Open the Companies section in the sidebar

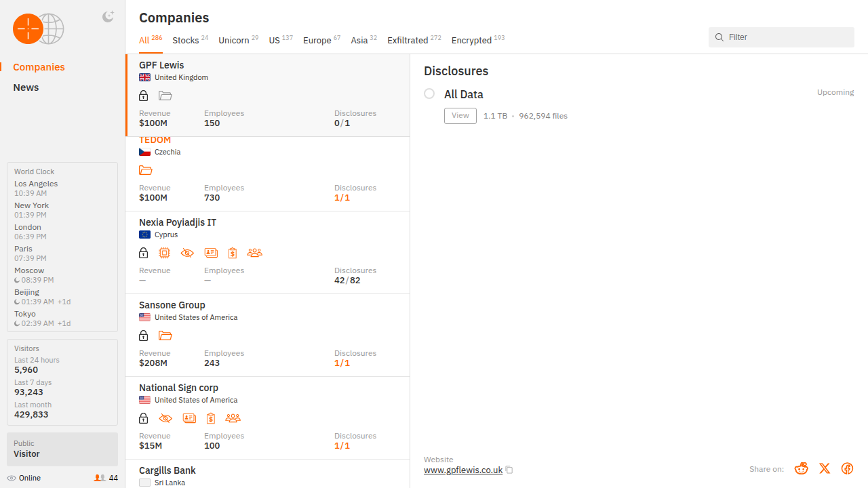[39, 67]
